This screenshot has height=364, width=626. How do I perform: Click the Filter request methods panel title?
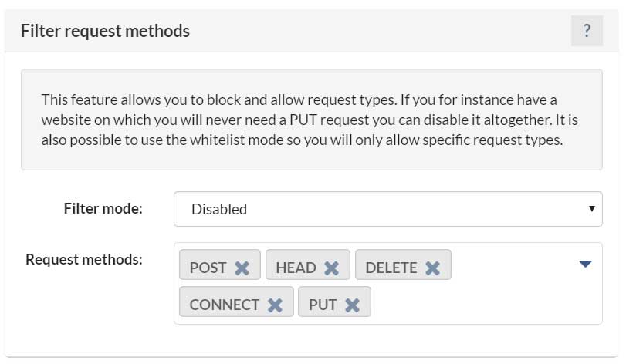click(x=105, y=31)
